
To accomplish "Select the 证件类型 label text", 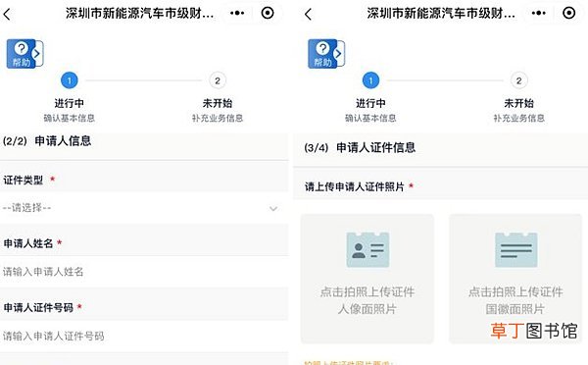I will click(x=24, y=180).
